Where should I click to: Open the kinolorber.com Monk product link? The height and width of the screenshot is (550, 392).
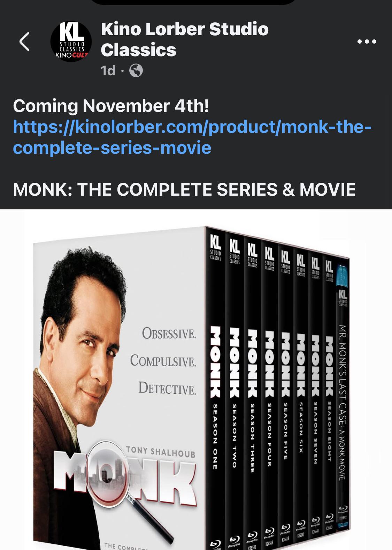pos(192,137)
